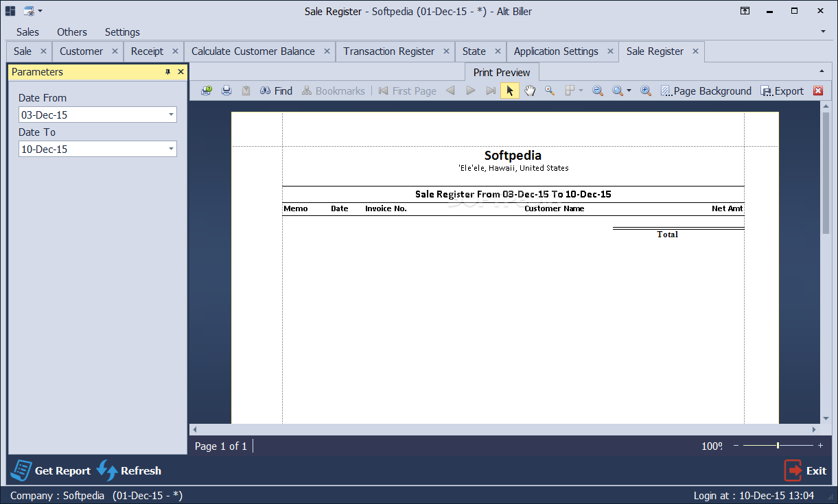838x504 pixels.
Task: Click the Zoom In magnifier icon
Action: coord(646,91)
